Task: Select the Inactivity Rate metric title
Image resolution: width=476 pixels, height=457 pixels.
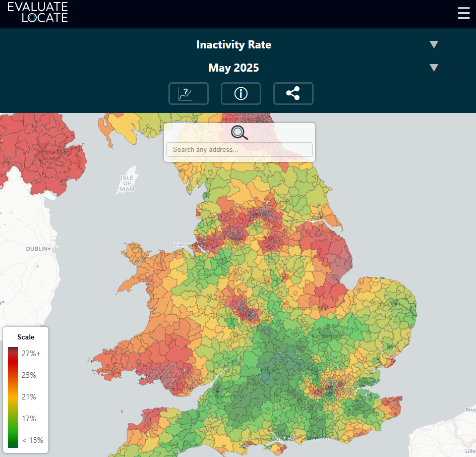Action: 233,45
